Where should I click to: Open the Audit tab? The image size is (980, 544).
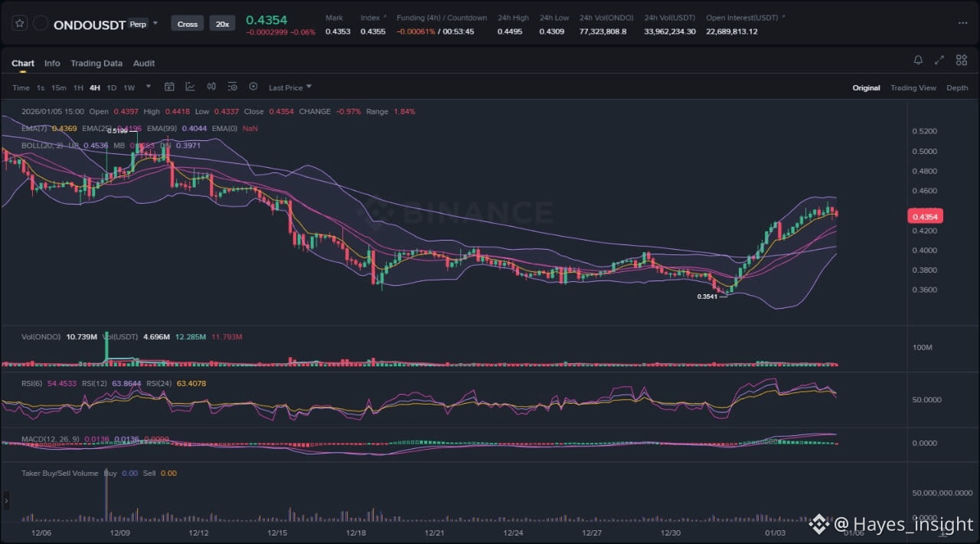point(144,63)
